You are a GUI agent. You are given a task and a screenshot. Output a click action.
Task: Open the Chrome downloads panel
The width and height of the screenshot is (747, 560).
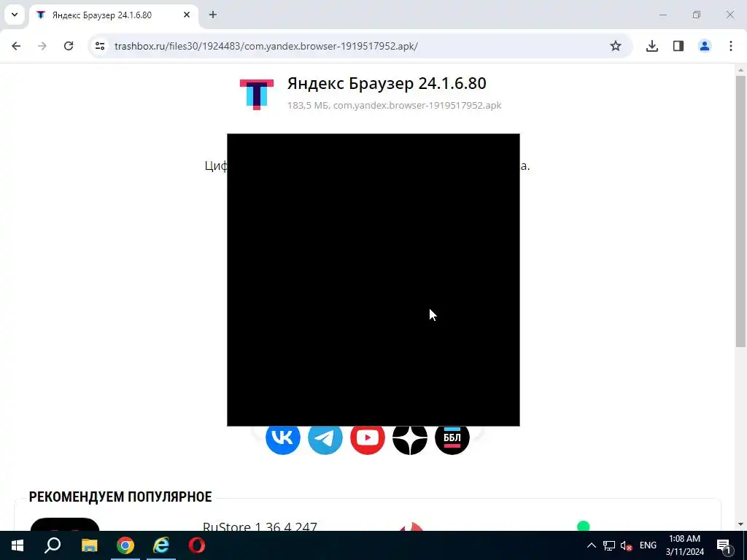[651, 46]
